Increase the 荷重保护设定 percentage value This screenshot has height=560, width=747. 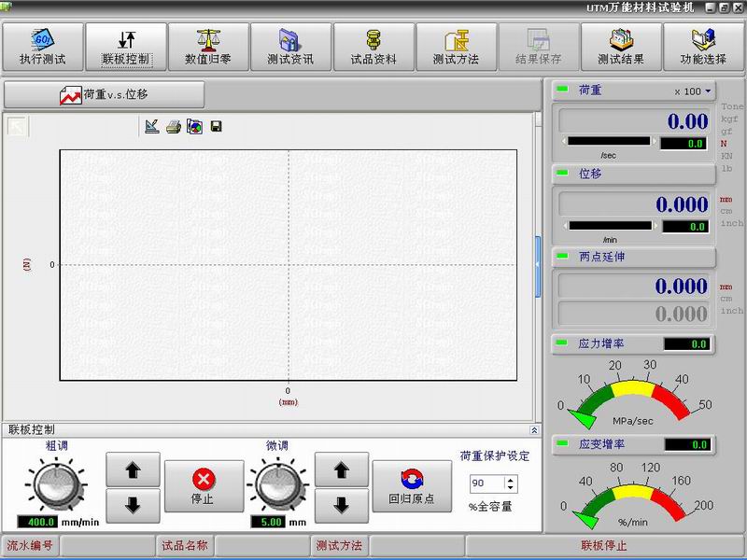point(510,480)
